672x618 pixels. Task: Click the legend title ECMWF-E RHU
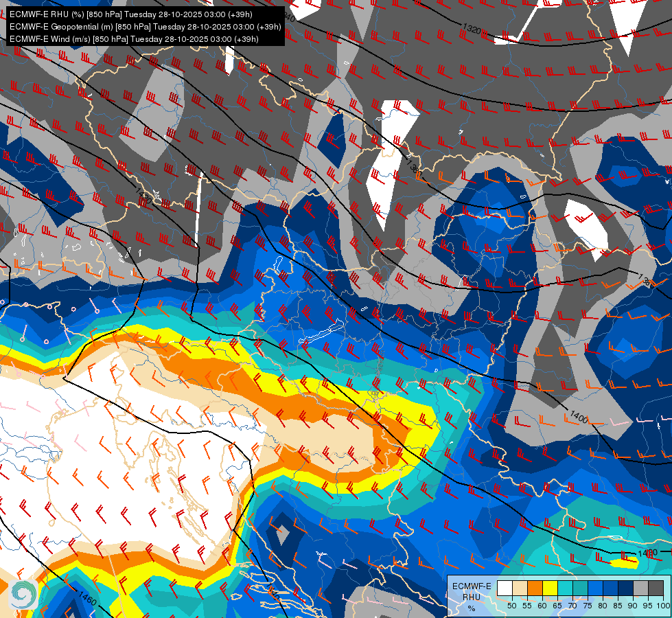coord(472,591)
